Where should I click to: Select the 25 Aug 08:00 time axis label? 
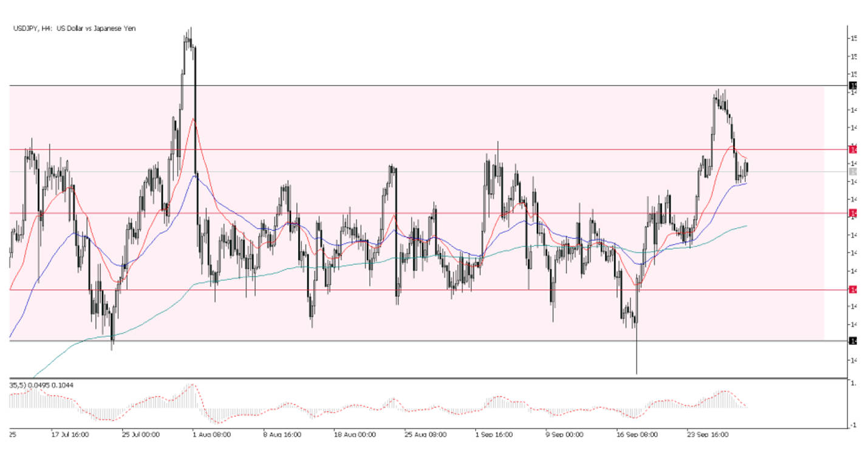click(x=425, y=434)
